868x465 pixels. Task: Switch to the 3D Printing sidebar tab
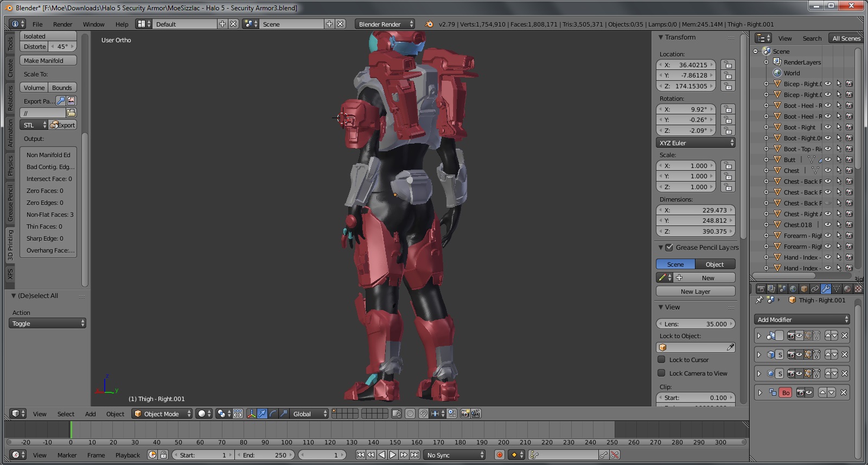(10, 245)
